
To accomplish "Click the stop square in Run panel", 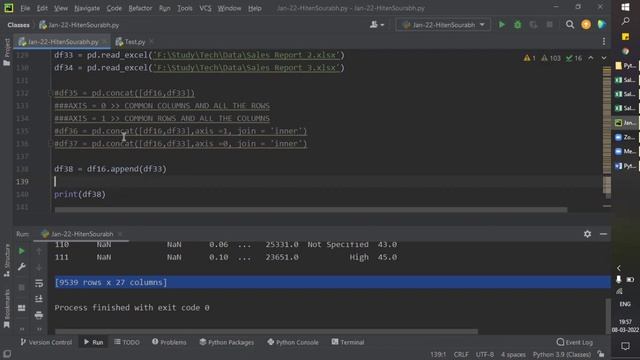I will point(22,287).
